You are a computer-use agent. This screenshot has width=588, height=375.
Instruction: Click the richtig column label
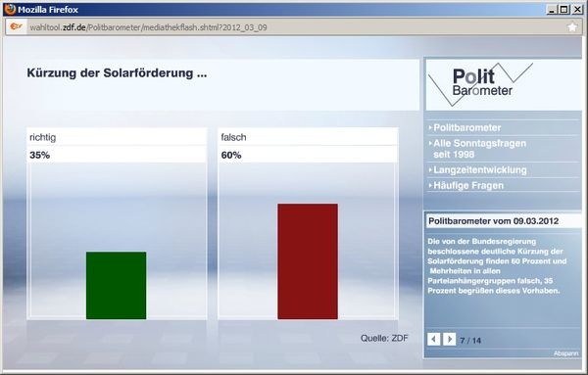(43, 137)
